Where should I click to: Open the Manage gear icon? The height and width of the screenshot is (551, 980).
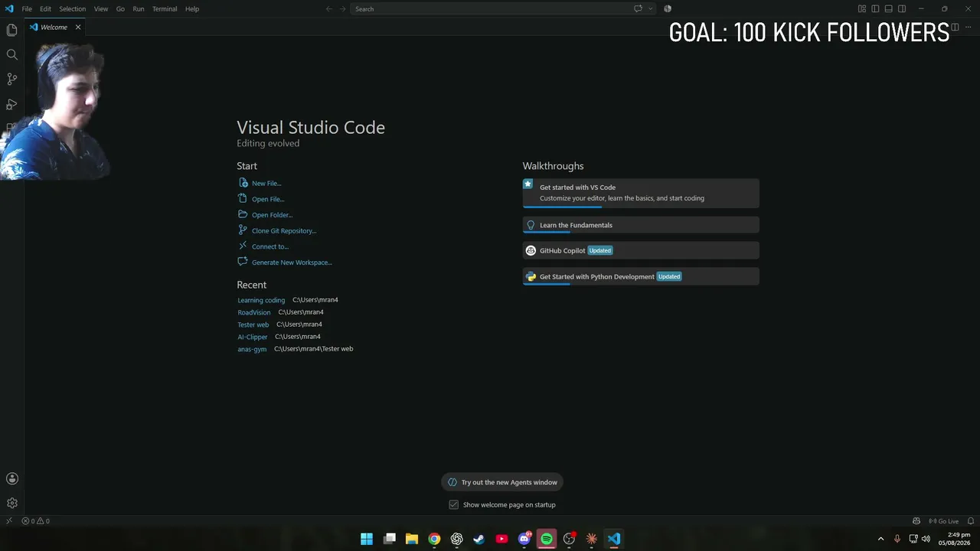pyautogui.click(x=11, y=503)
